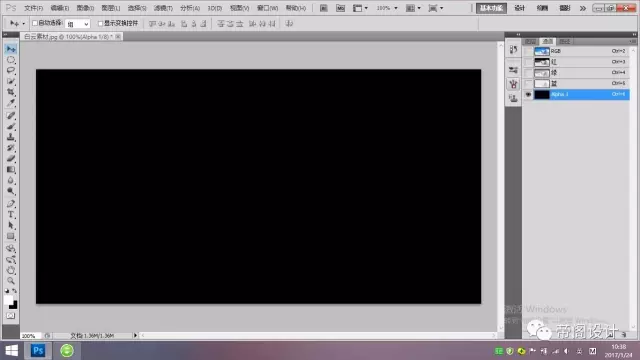Select the Eraser tool
The width and height of the screenshot is (640, 360).
[x=11, y=158]
